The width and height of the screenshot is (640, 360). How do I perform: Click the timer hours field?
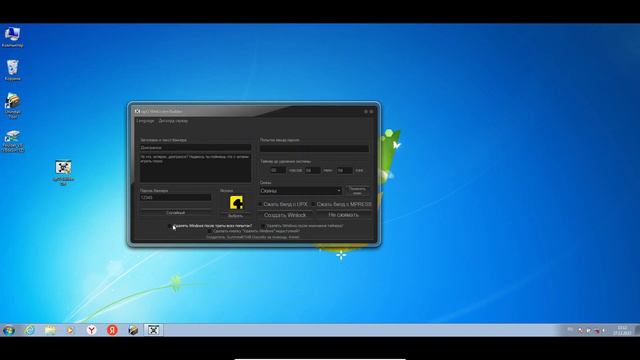coord(278,170)
